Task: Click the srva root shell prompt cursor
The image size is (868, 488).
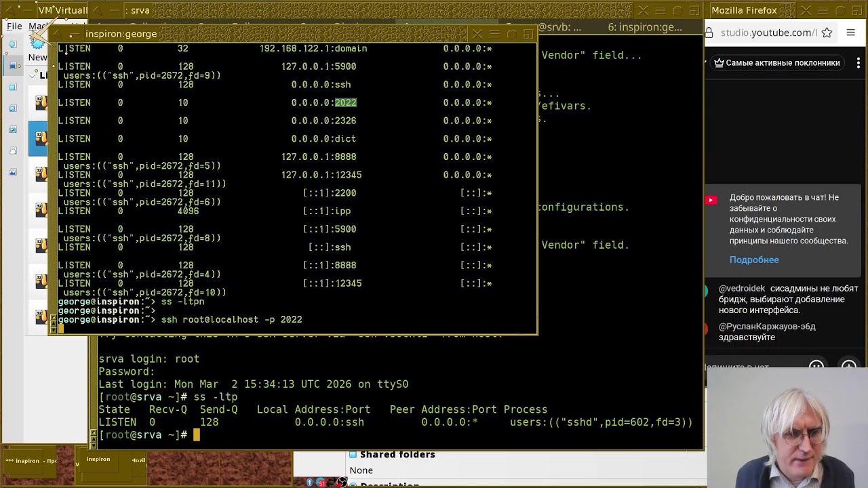Action: point(197,434)
